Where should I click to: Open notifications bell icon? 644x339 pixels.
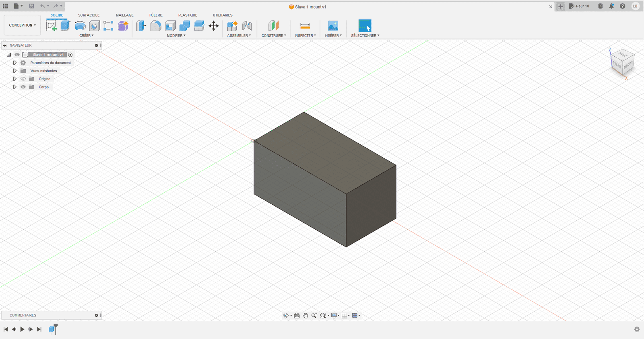click(x=611, y=6)
